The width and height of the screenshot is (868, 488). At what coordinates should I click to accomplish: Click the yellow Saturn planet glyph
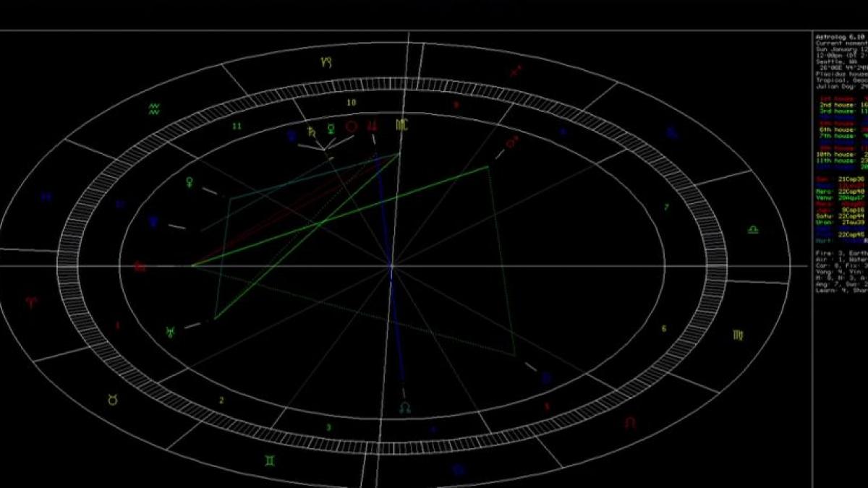(x=312, y=130)
